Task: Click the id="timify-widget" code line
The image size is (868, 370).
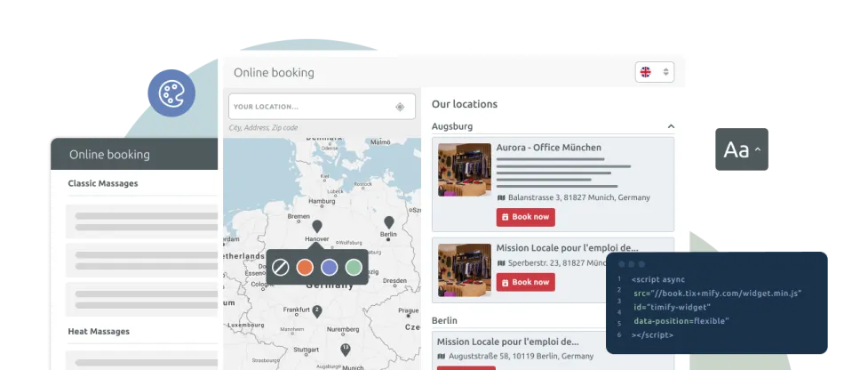Action: (672, 308)
